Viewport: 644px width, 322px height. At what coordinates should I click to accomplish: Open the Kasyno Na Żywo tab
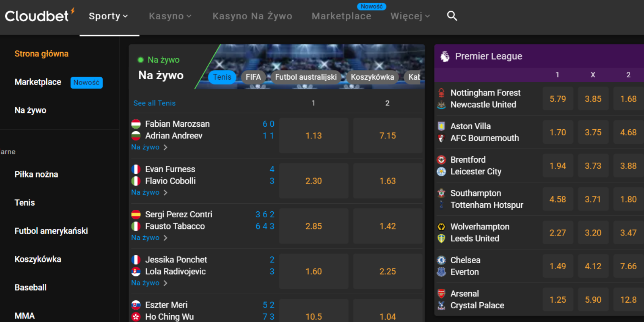click(252, 16)
